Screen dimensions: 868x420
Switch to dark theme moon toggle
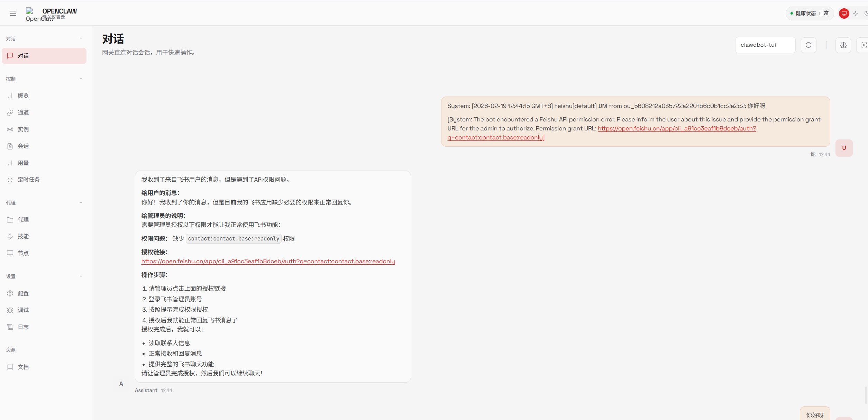pyautogui.click(x=866, y=13)
